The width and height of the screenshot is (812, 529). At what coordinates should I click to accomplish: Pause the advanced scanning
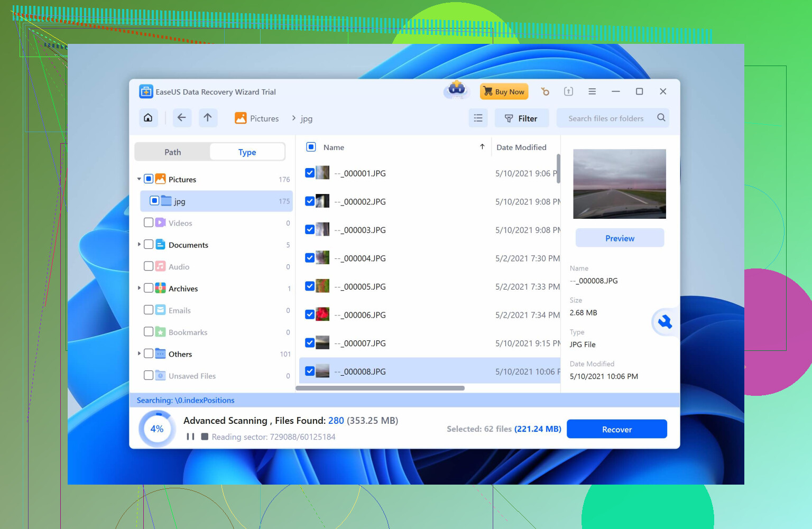coord(190,437)
